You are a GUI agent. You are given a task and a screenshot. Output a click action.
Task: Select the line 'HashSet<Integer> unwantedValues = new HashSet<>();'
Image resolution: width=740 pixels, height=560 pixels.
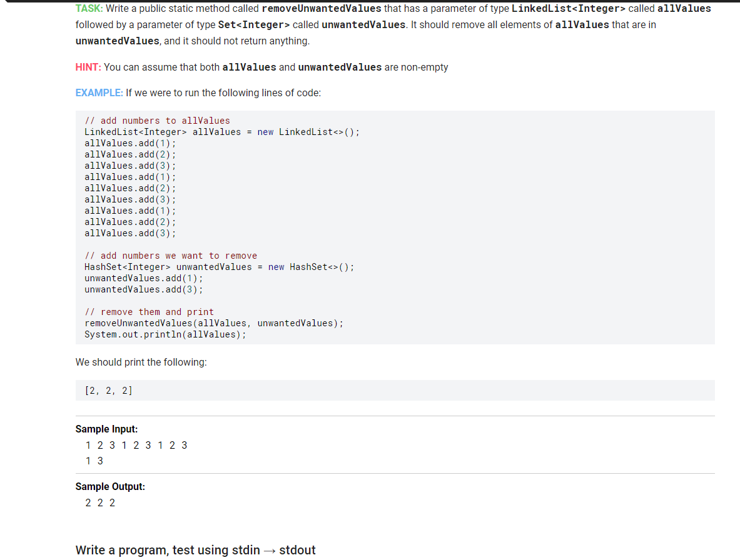pos(220,266)
